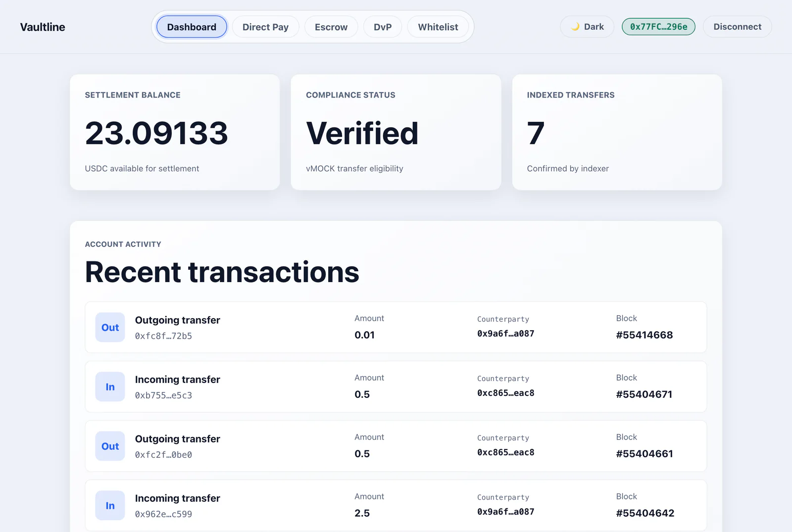Click counterparty 0xc865…eac8 in block #55404671 row
The width and height of the screenshot is (792, 532).
(505, 393)
